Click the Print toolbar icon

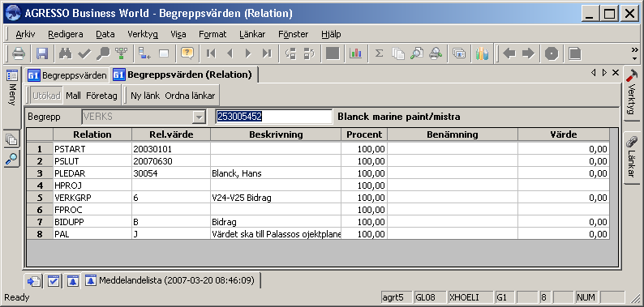click(x=19, y=53)
